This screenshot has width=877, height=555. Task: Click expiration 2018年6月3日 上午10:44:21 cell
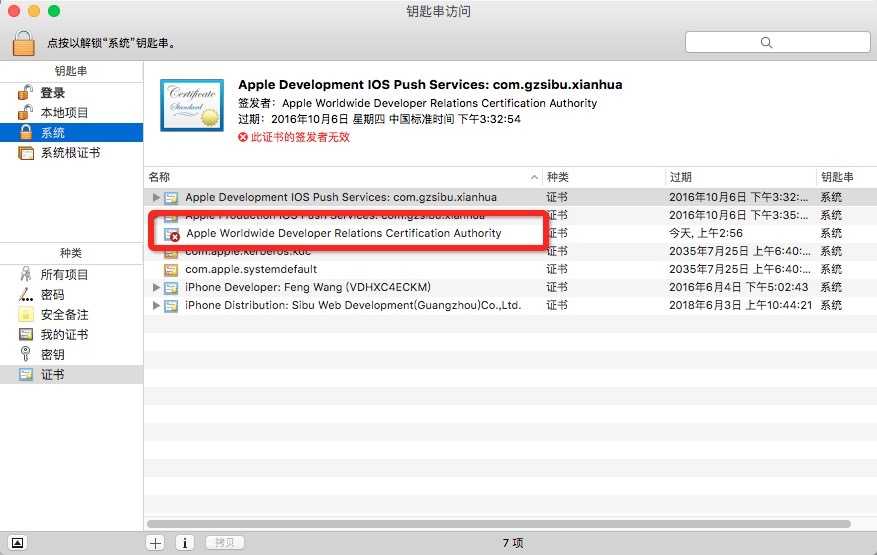(x=740, y=305)
